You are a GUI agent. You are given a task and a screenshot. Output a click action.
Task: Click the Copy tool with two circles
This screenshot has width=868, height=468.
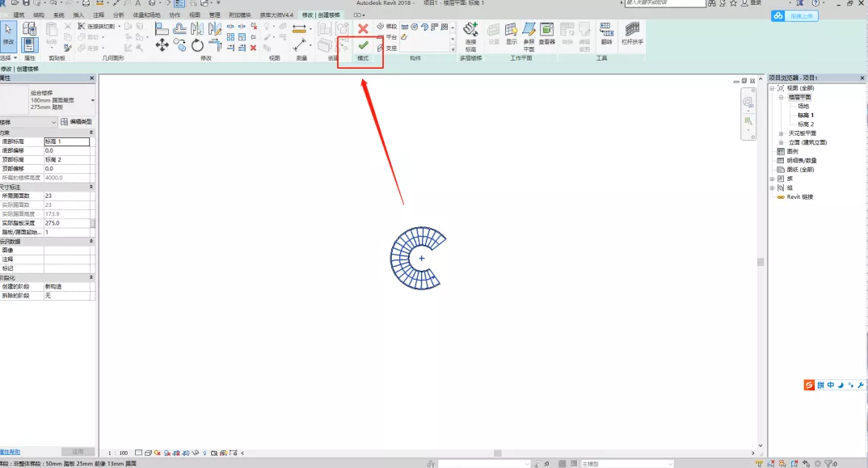tap(179, 44)
